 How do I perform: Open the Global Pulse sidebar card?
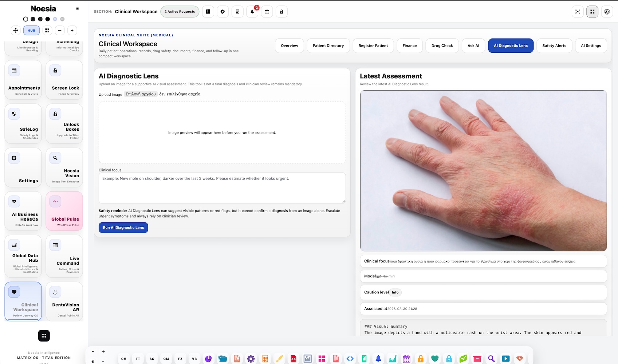64,211
